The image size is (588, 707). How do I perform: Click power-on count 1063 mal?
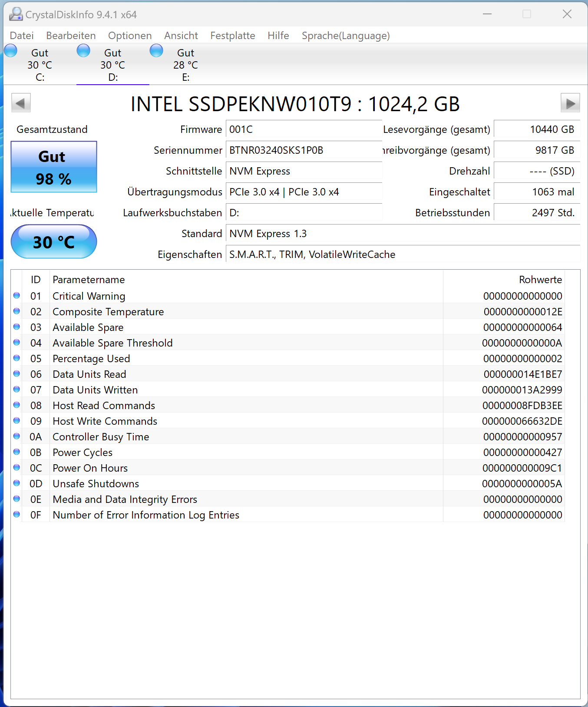(537, 192)
